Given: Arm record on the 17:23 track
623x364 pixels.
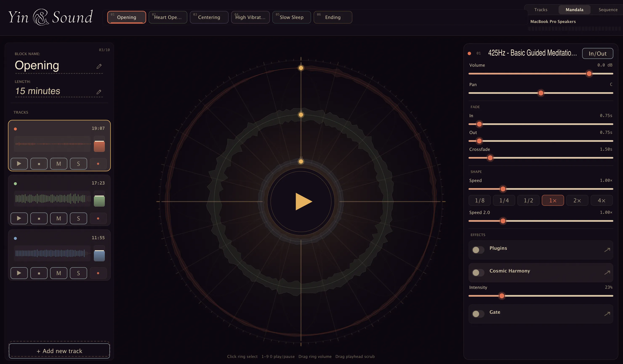Looking at the screenshot, I should (x=98, y=218).
